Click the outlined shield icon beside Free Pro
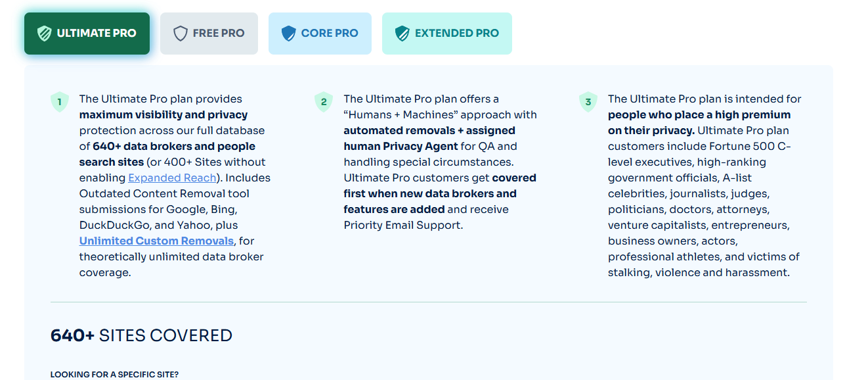This screenshot has width=868, height=380. (181, 34)
